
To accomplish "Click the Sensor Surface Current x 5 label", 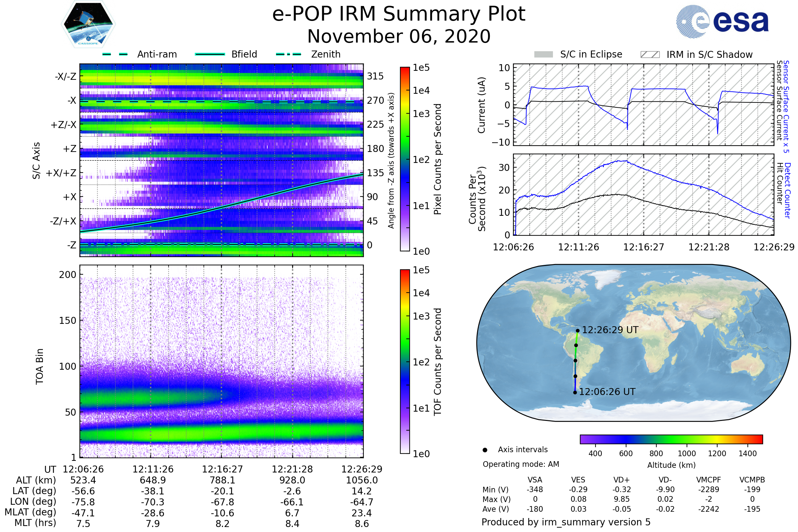I will [x=786, y=106].
